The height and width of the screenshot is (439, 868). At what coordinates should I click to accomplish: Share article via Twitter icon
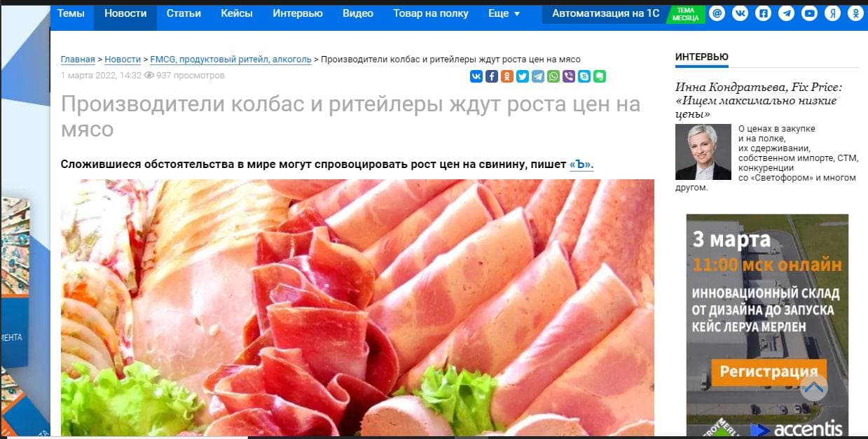point(523,76)
